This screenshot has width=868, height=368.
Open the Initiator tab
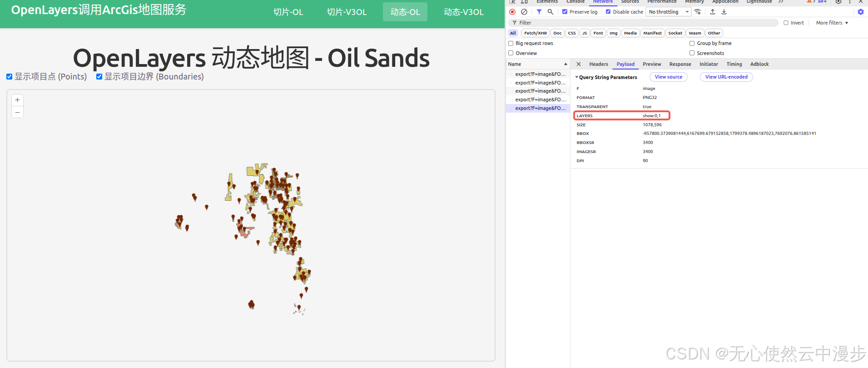point(709,64)
